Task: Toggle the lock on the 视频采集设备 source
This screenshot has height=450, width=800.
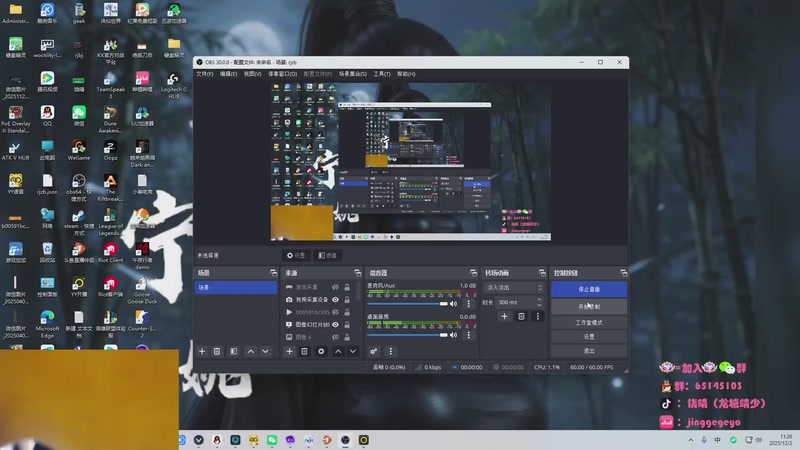Action: (x=347, y=299)
